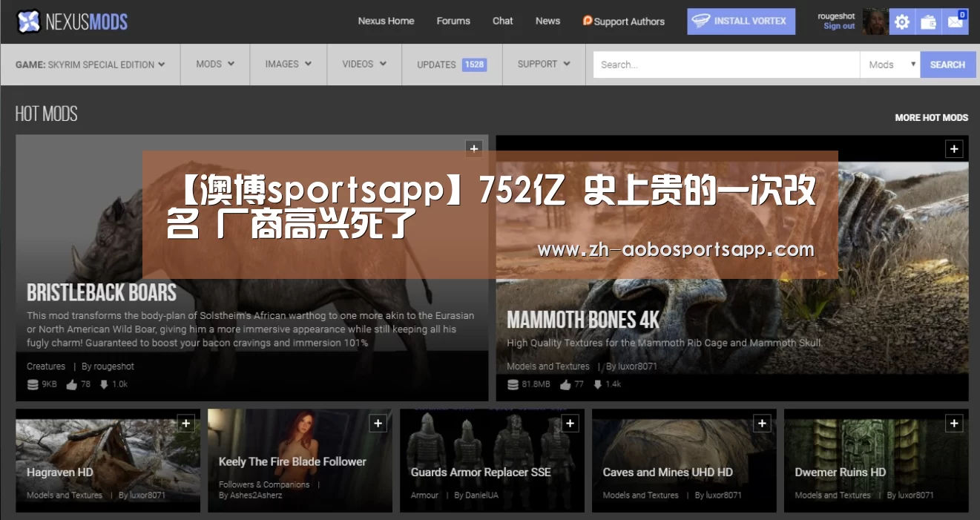
Task: Expand the Videos menu dropdown
Action: pyautogui.click(x=364, y=65)
